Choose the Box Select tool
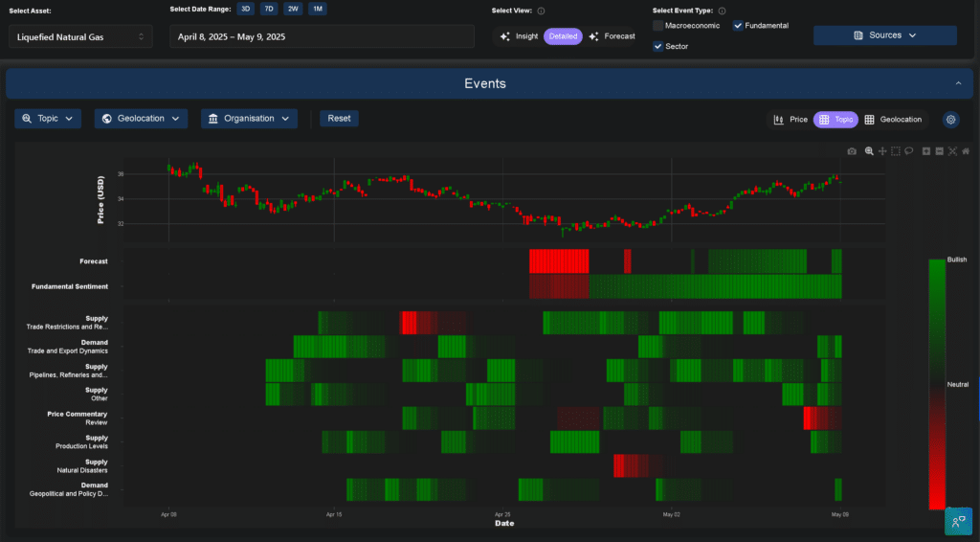980x542 pixels. 896,151
